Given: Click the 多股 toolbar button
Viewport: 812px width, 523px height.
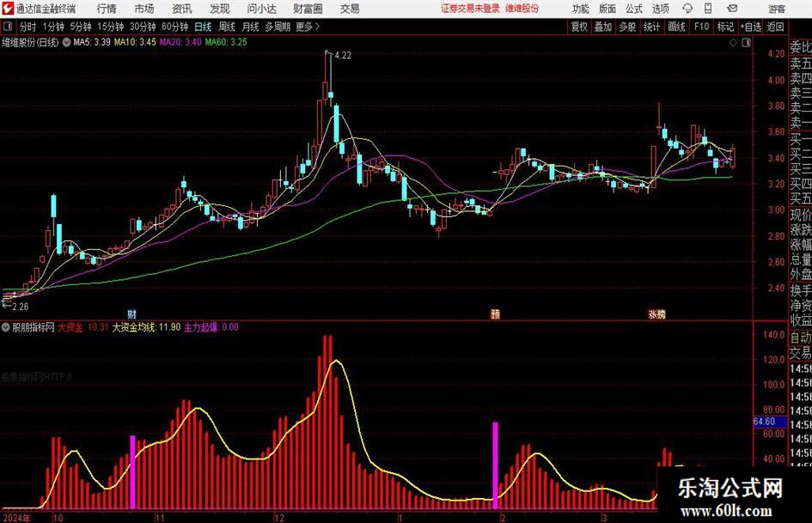Looking at the screenshot, I should (627, 27).
